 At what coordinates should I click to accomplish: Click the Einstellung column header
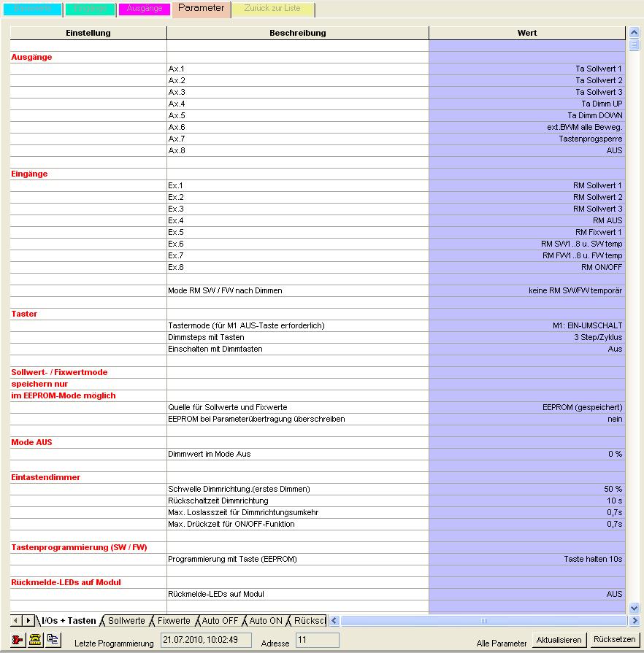click(x=88, y=33)
